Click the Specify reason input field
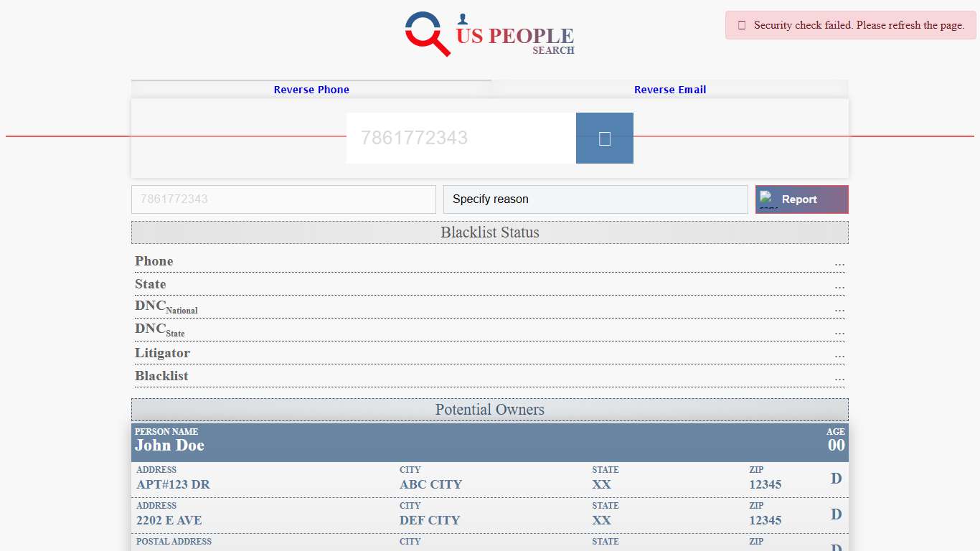Screen dimensions: 980x551 coord(595,199)
